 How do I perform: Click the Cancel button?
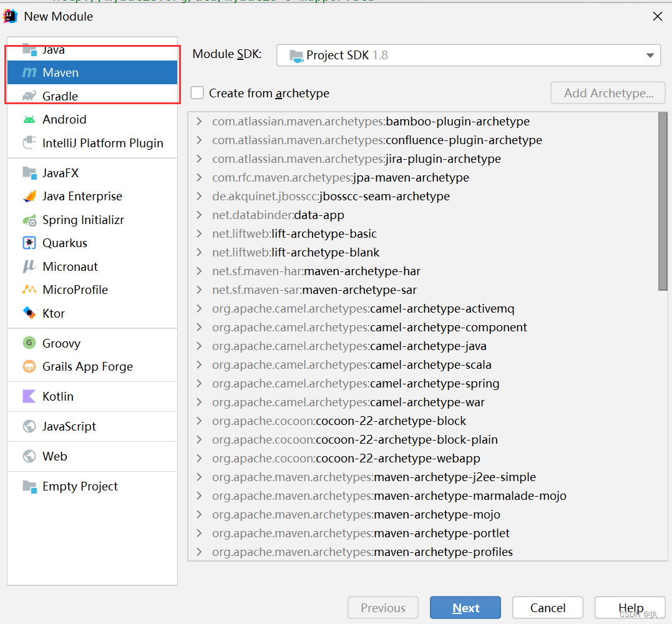(548, 608)
